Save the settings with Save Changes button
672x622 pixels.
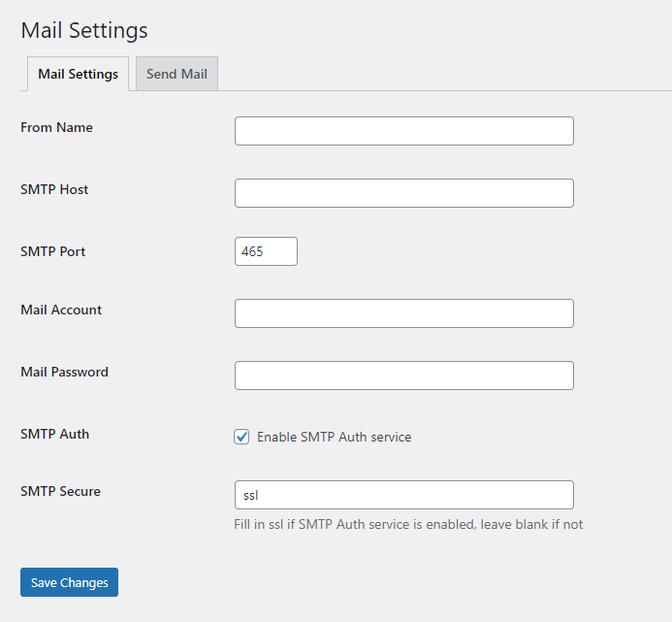coord(70,582)
